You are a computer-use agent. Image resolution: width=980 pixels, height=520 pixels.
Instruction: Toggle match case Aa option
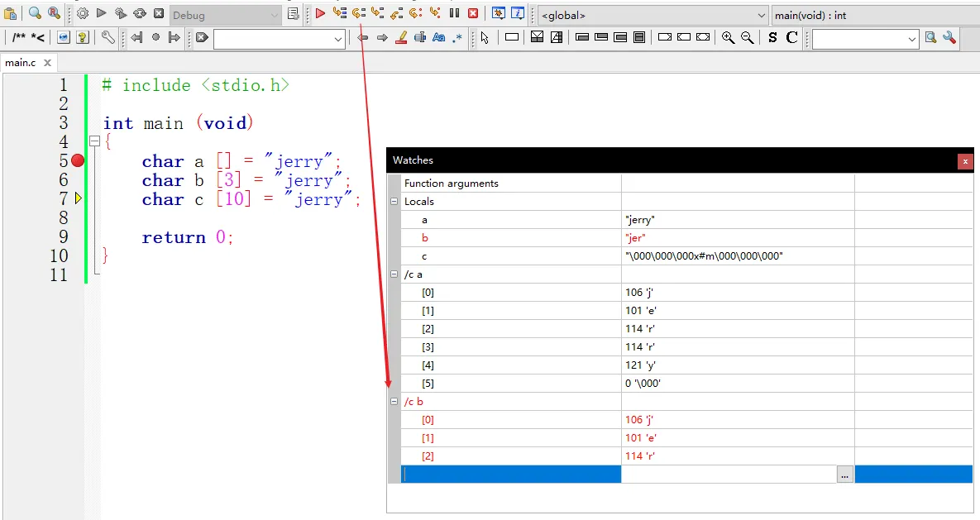(439, 37)
